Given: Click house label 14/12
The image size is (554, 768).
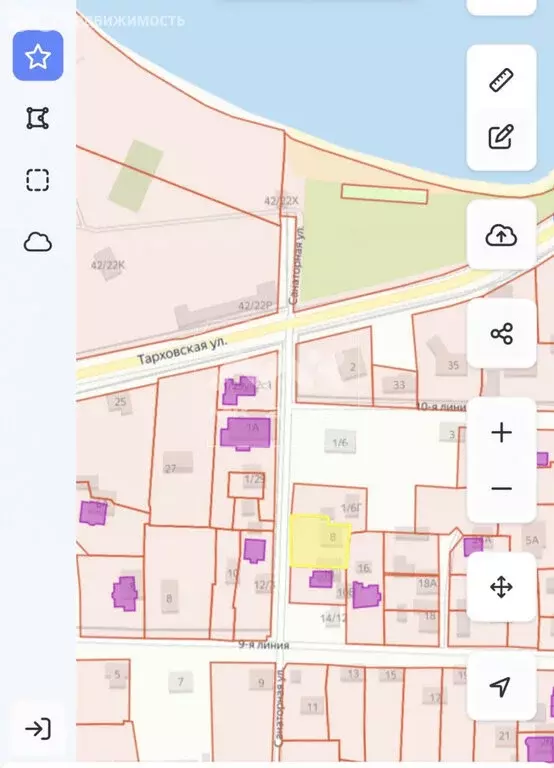Looking at the screenshot, I should (x=333, y=618).
